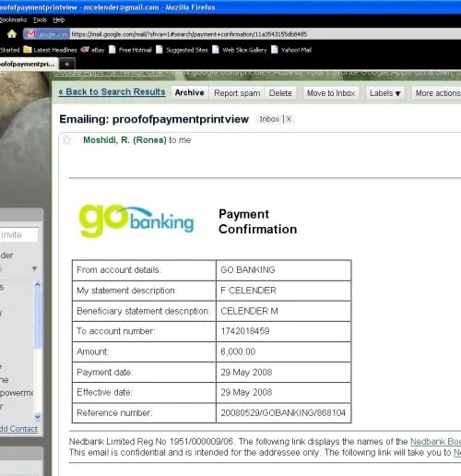Click the invite contact input field
461x476 pixels.
18,235
